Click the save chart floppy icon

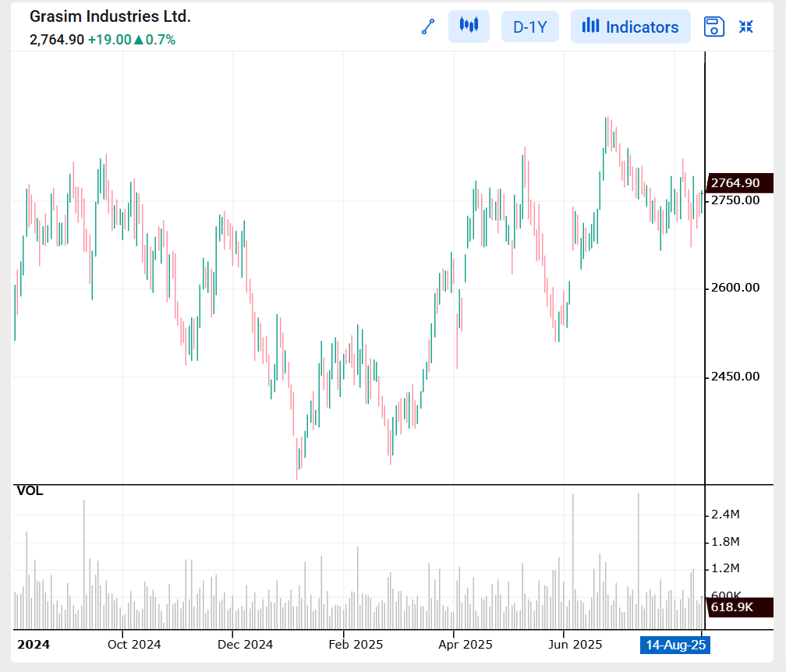pos(713,27)
